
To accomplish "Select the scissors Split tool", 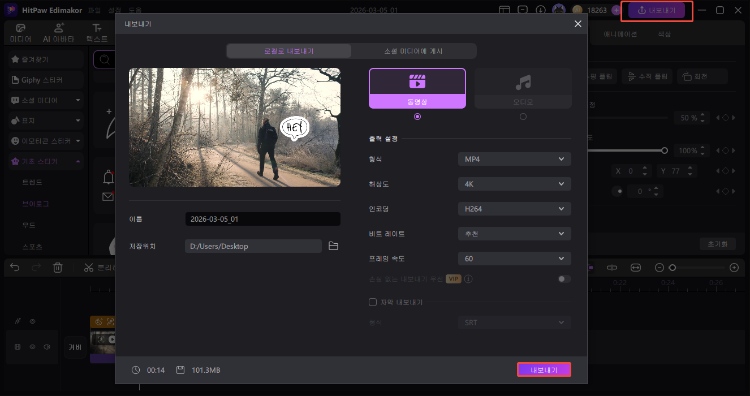I will point(88,267).
